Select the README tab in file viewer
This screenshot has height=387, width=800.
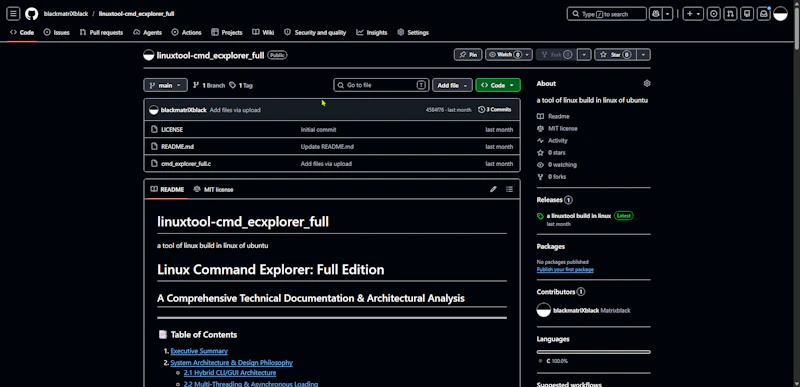[x=167, y=189]
